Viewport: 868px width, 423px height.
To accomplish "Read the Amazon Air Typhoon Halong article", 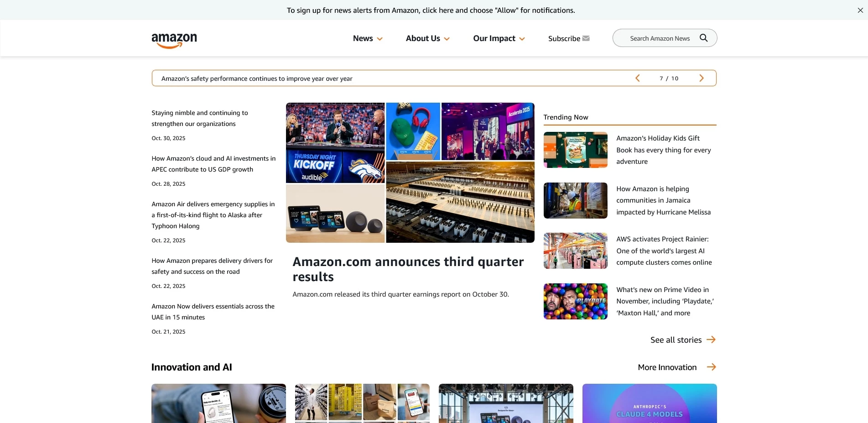I will (x=213, y=214).
